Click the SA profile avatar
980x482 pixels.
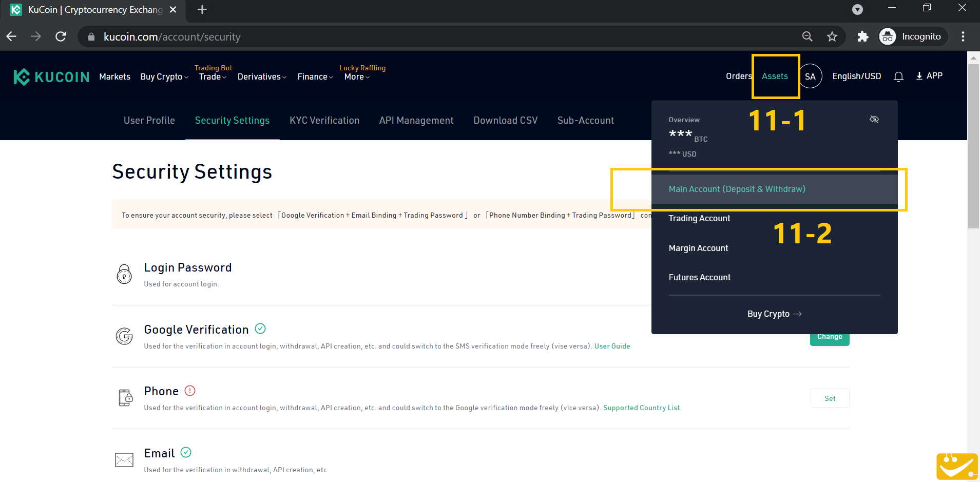pos(810,76)
